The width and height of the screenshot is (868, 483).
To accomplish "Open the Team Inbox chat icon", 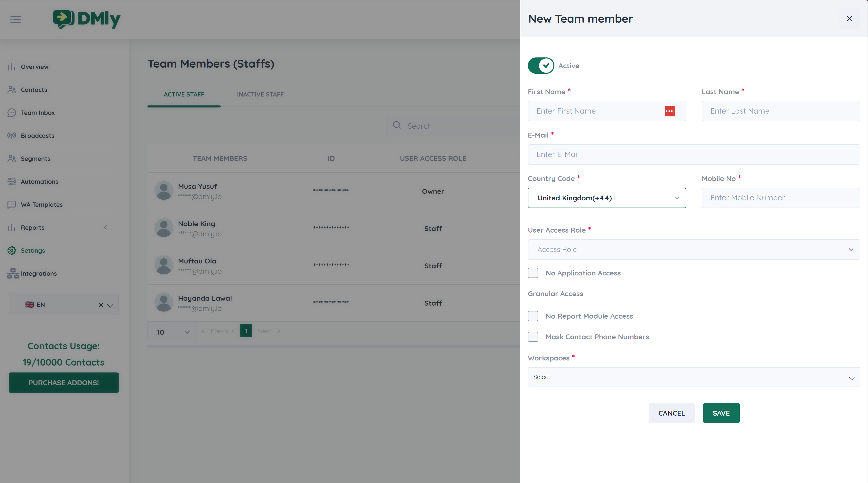I will pyautogui.click(x=12, y=113).
